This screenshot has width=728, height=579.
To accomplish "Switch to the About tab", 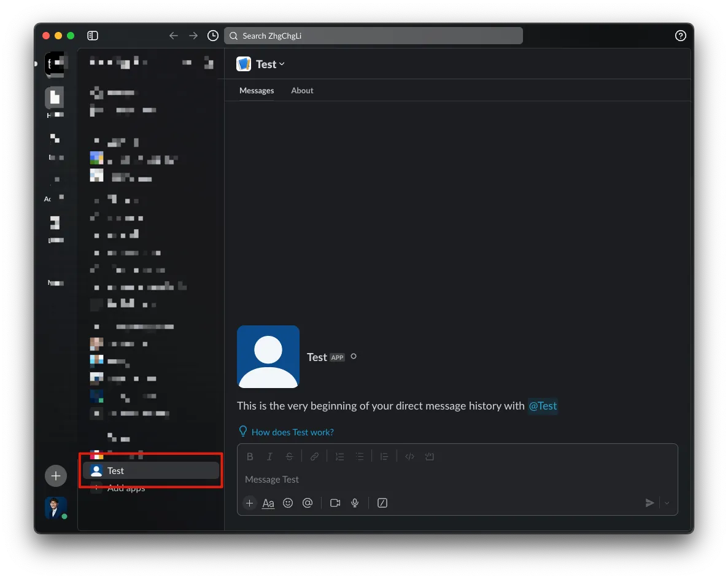I will pyautogui.click(x=302, y=90).
